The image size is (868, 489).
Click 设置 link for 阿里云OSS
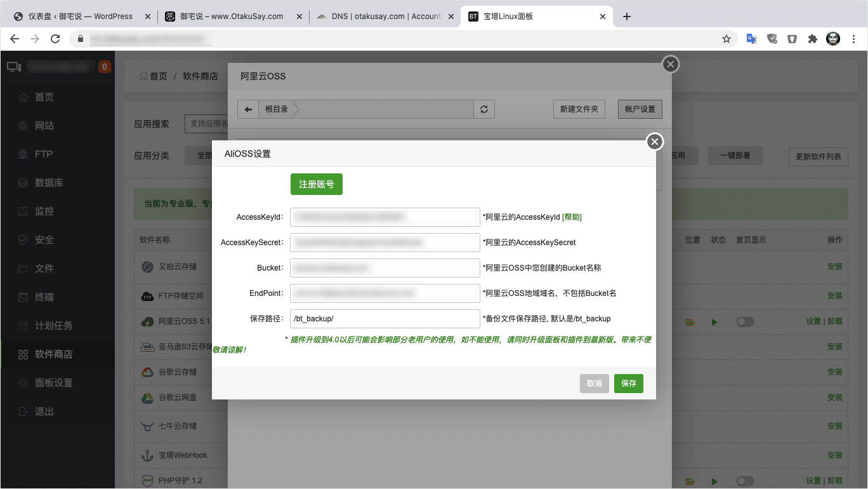point(813,321)
